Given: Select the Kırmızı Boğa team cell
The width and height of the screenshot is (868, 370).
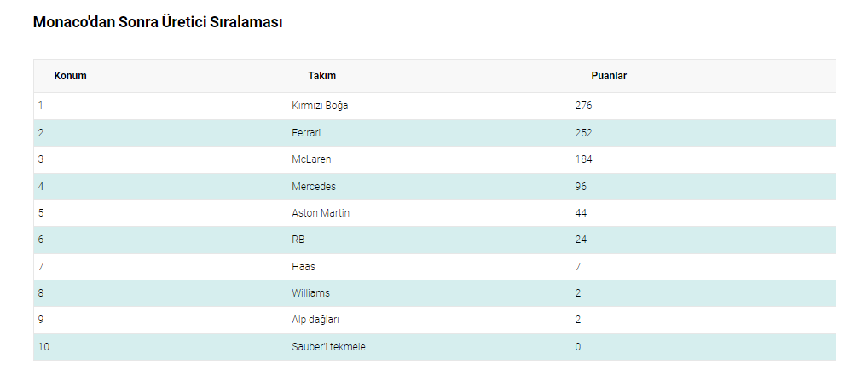Looking at the screenshot, I should [x=320, y=106].
